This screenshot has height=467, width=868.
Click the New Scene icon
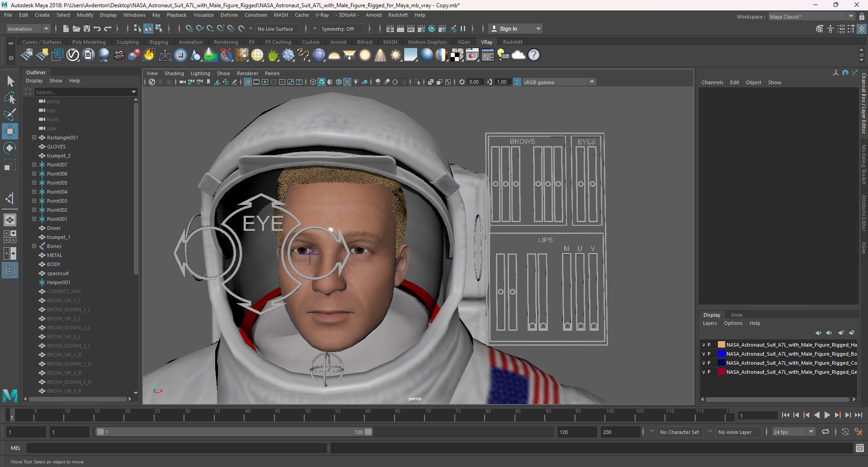point(66,29)
